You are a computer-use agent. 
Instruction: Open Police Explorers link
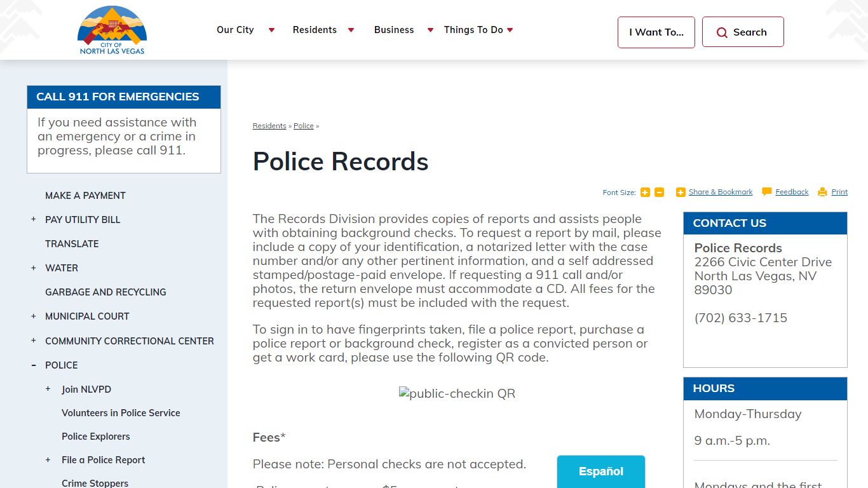coord(96,437)
